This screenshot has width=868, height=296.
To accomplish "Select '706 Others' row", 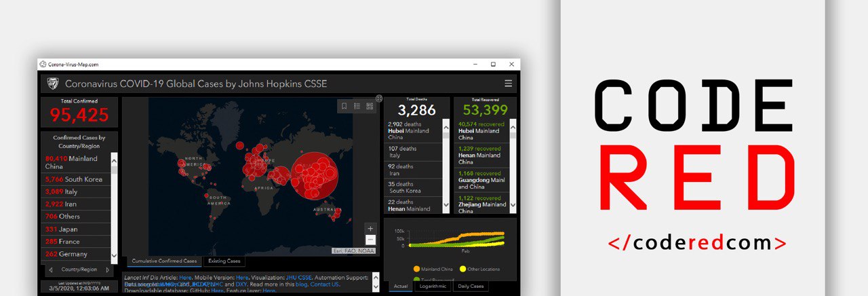I will (77, 217).
